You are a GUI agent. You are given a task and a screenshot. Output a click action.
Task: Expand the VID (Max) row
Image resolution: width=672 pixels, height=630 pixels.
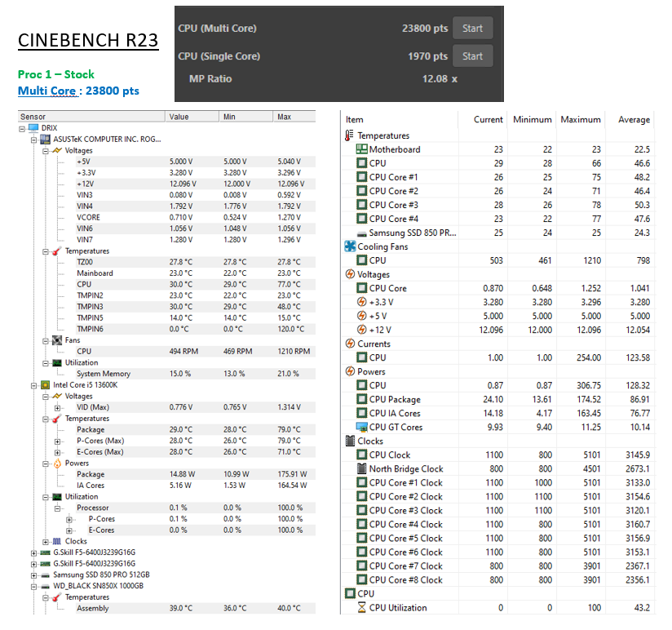click(57, 407)
